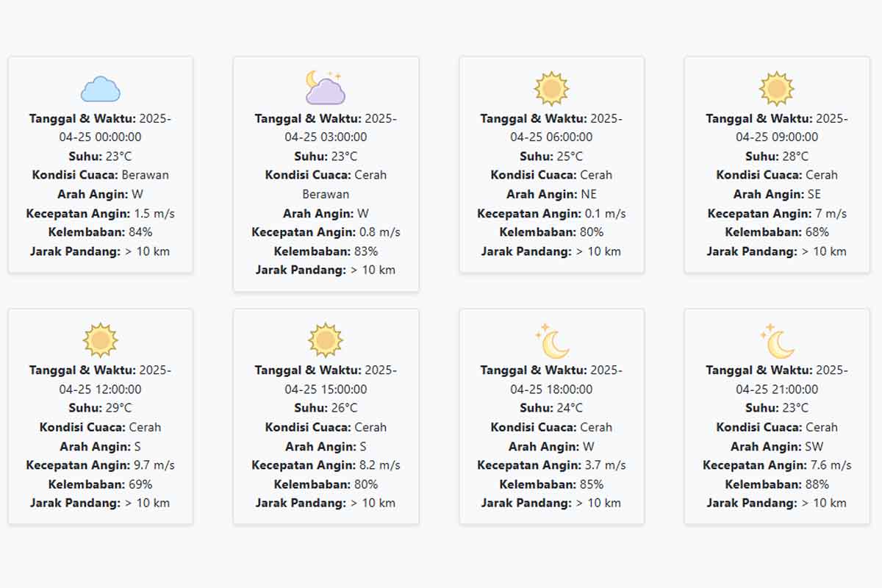Click the sun icon on the 12:00:00 card

101,340
